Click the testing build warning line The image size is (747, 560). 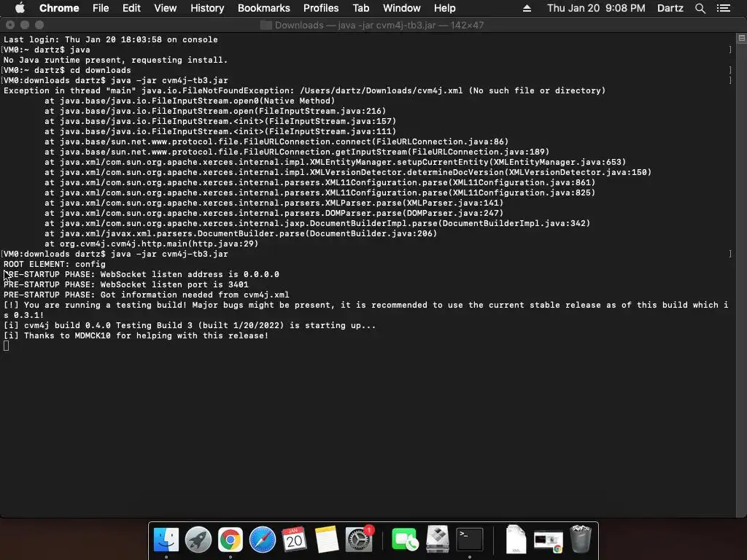pos(366,310)
